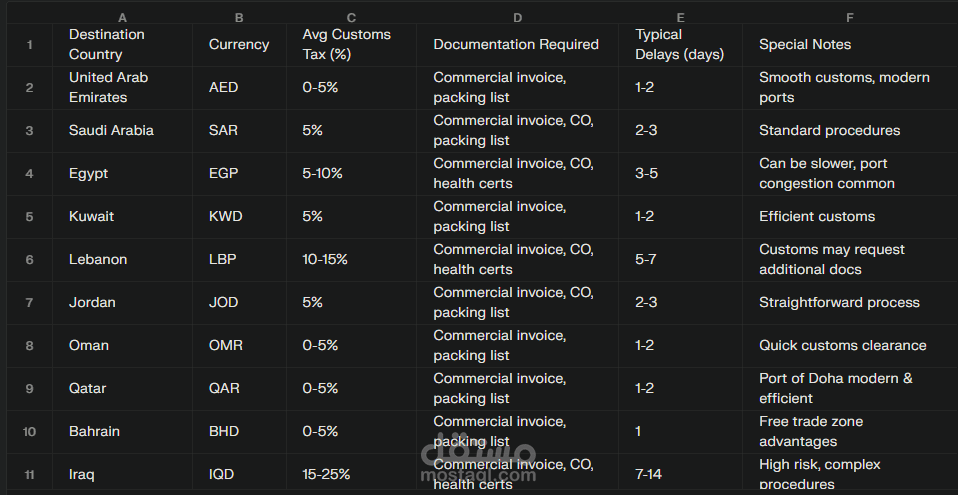This screenshot has height=495, width=958.
Task: Click the Special Notes header cell
Action: pos(849,45)
